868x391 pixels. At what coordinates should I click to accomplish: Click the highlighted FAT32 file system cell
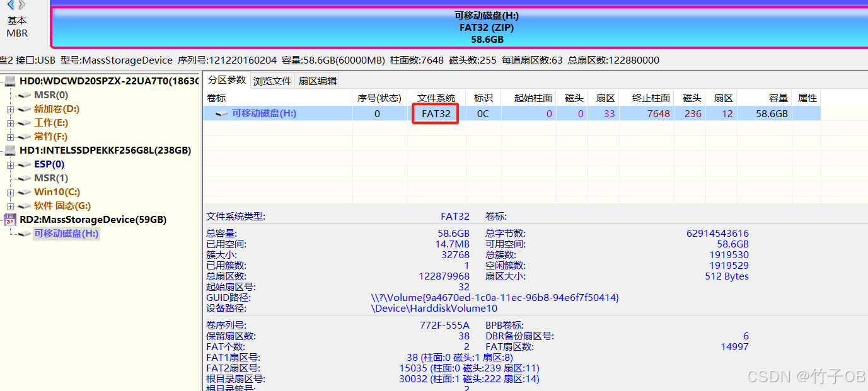pos(435,113)
